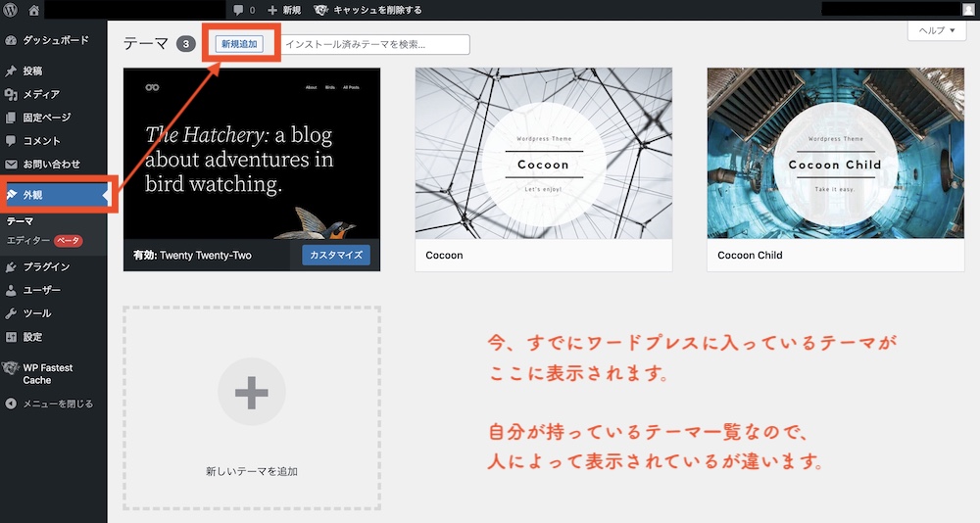Click the 投稿 pushpin icon
Screen dimensions: 980x523
[11, 71]
